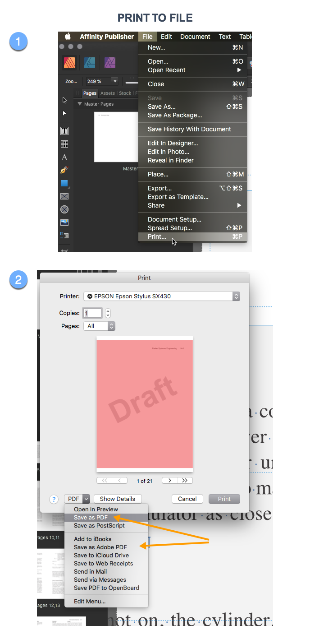Select the Frame Text tool

tap(64, 131)
